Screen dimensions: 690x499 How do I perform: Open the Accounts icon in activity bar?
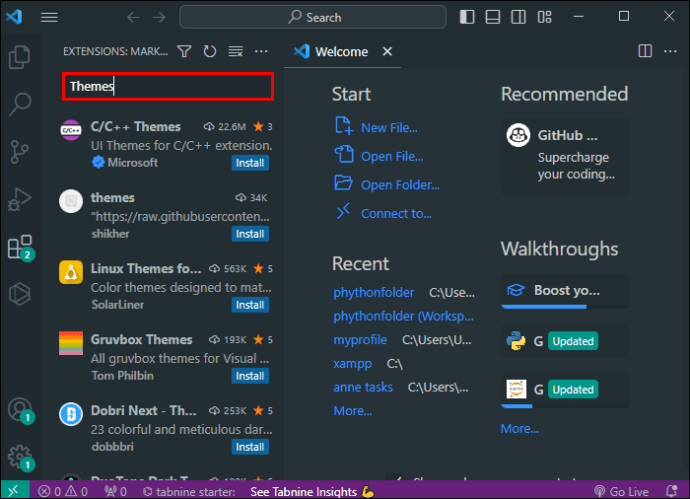(21, 410)
